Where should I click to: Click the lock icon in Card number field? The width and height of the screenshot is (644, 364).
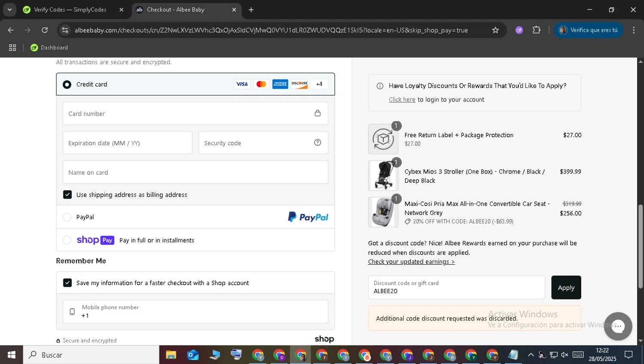coord(318,113)
